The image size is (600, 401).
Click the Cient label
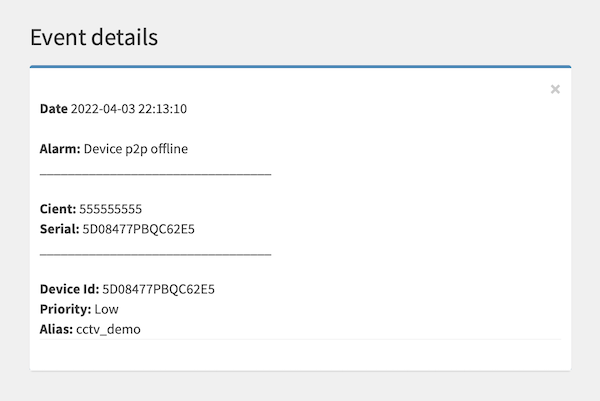58,210
